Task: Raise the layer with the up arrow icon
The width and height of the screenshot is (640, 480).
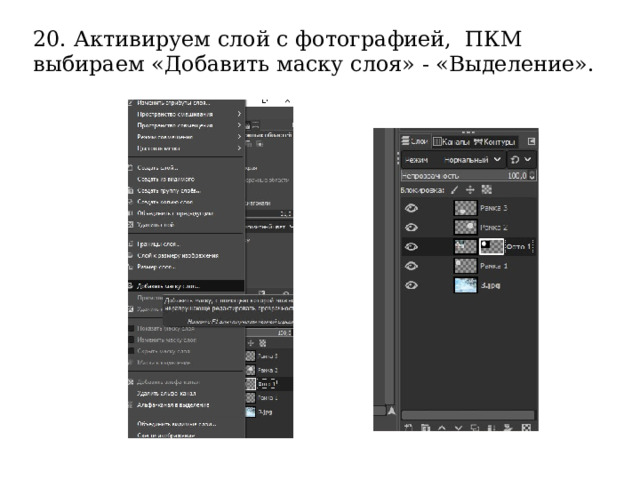Action: tap(442, 427)
